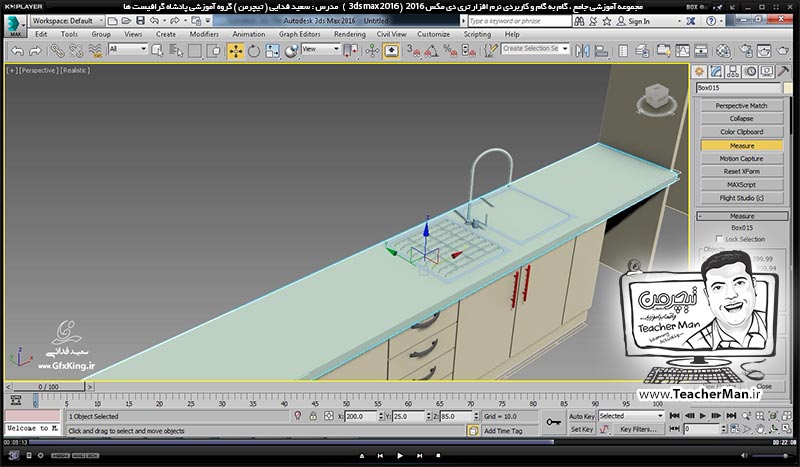The image size is (800, 467).
Task: Click the New Scene icon
Action: coord(113,21)
